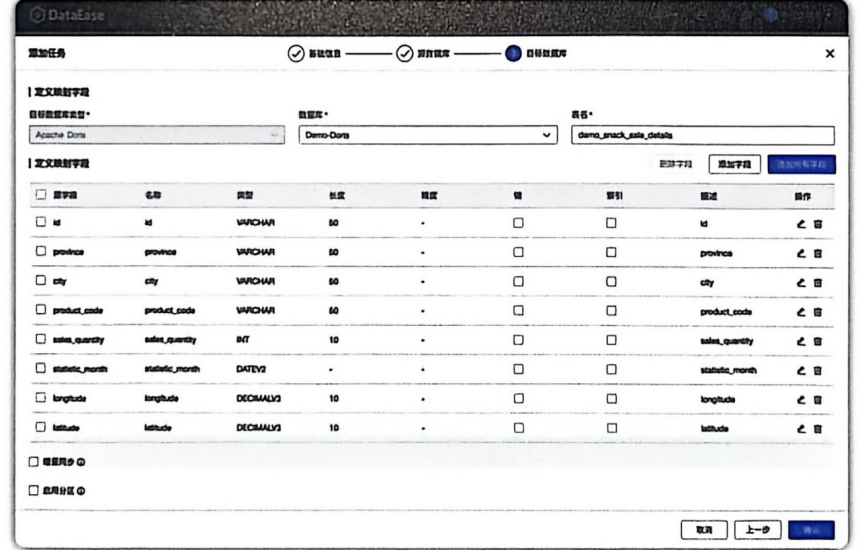Click the 添加字段 add field button
The image size is (860, 550).
pyautogui.click(x=734, y=164)
